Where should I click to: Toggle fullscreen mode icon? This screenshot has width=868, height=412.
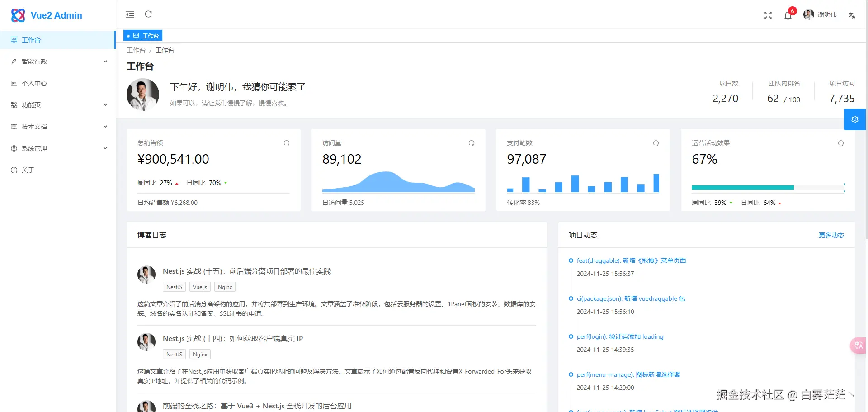click(x=768, y=15)
